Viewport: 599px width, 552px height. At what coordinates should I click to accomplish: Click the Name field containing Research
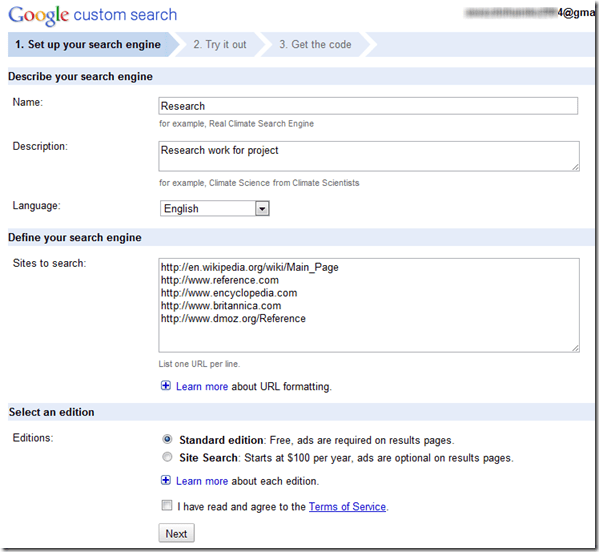(368, 106)
